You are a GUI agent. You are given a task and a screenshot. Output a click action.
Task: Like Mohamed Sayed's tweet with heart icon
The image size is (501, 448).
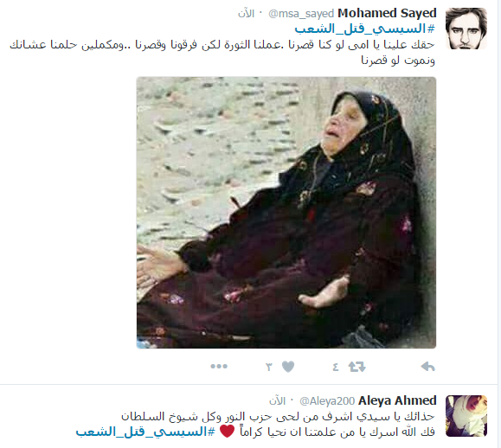tap(288, 367)
